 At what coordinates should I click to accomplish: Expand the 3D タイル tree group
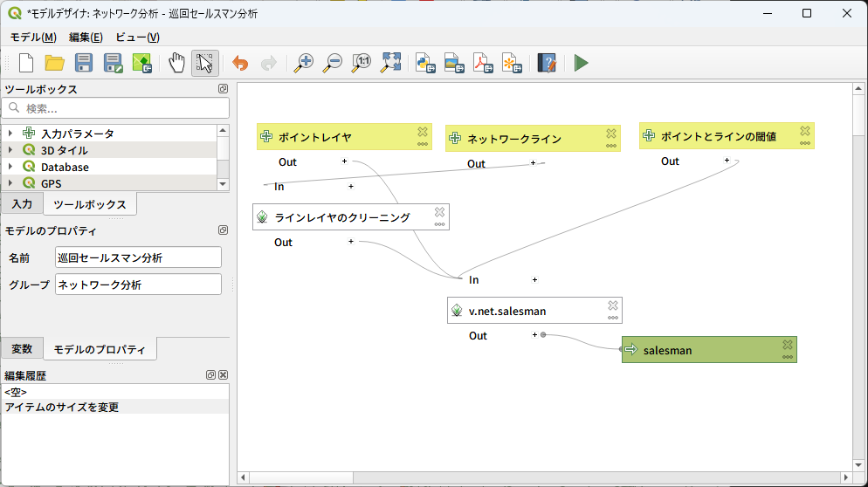click(10, 150)
